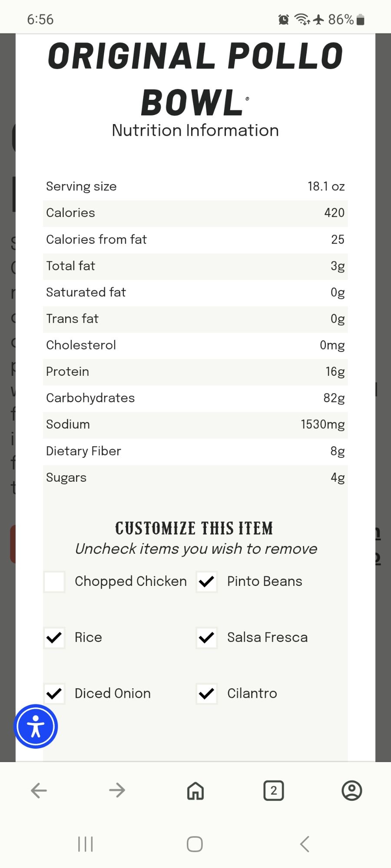Tap Android recent apps button
Screen dimensions: 391x868
point(85,844)
